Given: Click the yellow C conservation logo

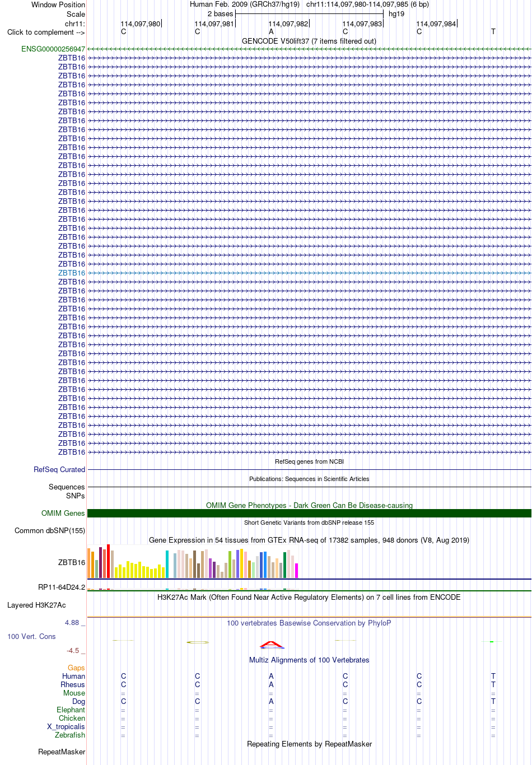Looking at the screenshot, I should click(x=198, y=642).
